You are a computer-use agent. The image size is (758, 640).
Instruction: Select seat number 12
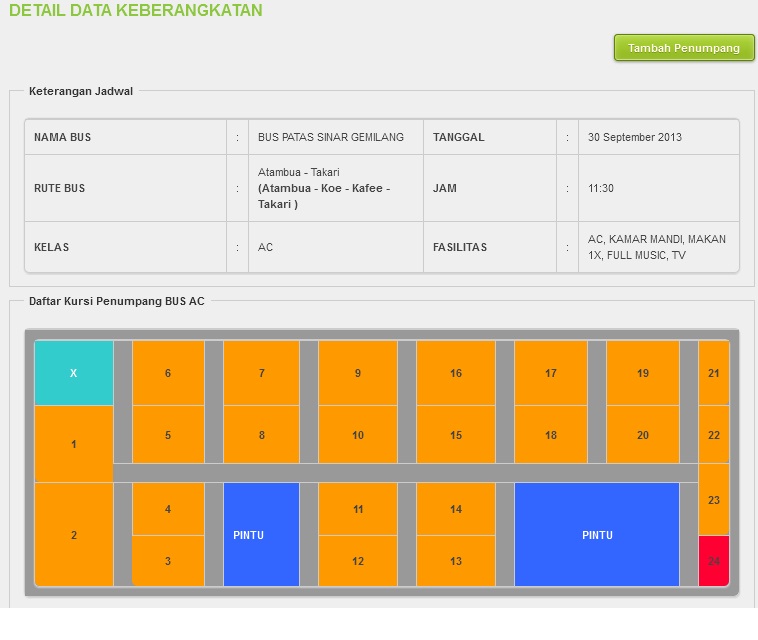click(358, 561)
